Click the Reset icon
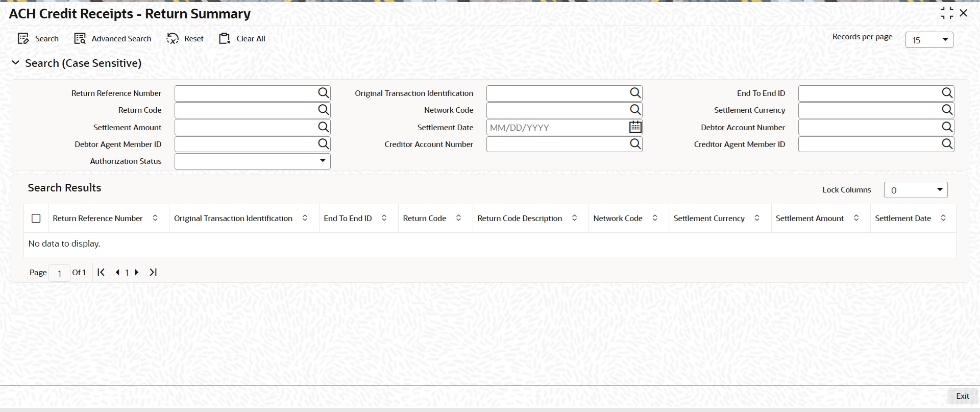The image size is (980, 412). point(173,39)
